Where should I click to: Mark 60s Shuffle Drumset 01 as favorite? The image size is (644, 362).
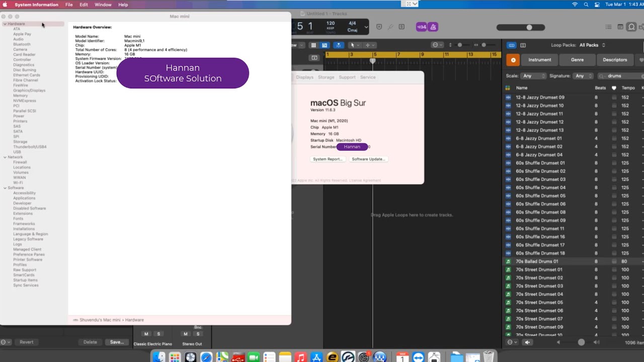coord(614,163)
